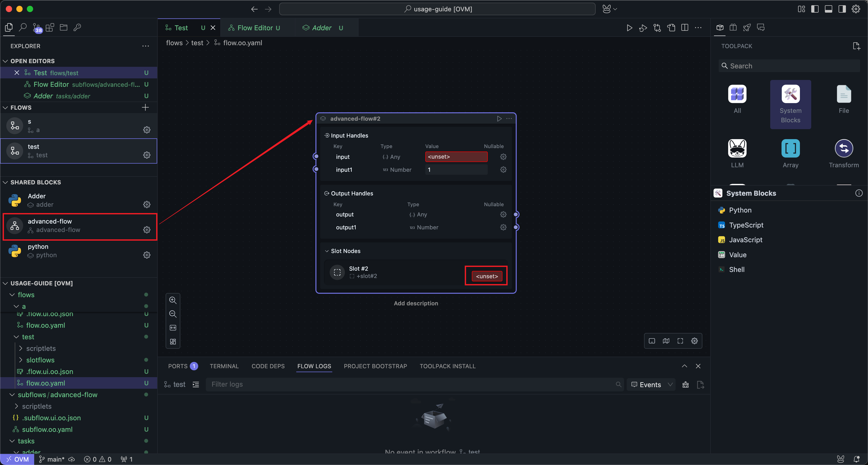Run the flow with the play icon

629,28
